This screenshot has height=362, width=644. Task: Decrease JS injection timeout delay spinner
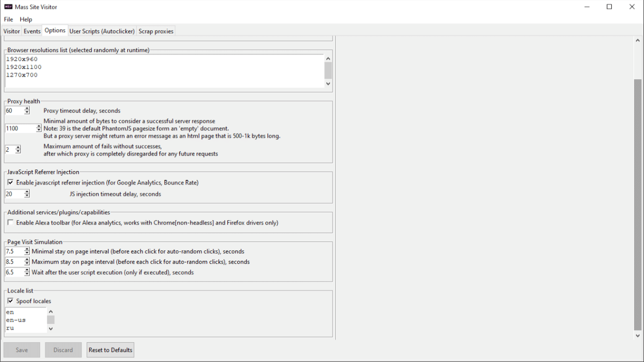point(27,196)
